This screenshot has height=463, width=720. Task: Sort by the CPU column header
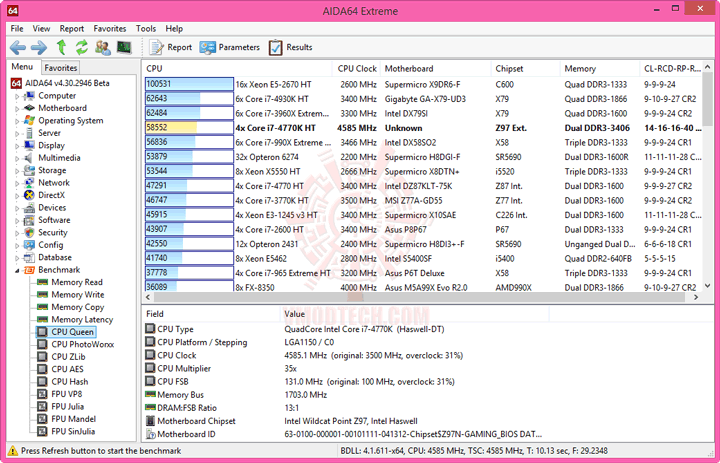pos(237,68)
